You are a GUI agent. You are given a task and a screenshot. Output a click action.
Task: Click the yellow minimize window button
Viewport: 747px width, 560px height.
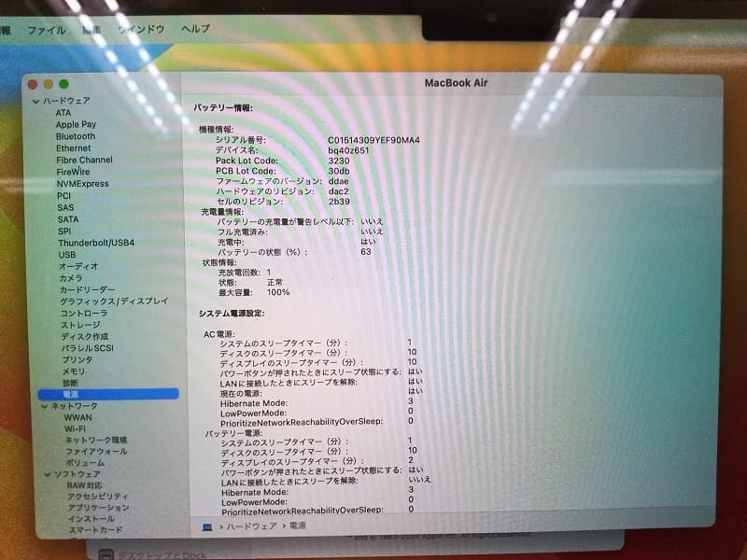(x=49, y=84)
